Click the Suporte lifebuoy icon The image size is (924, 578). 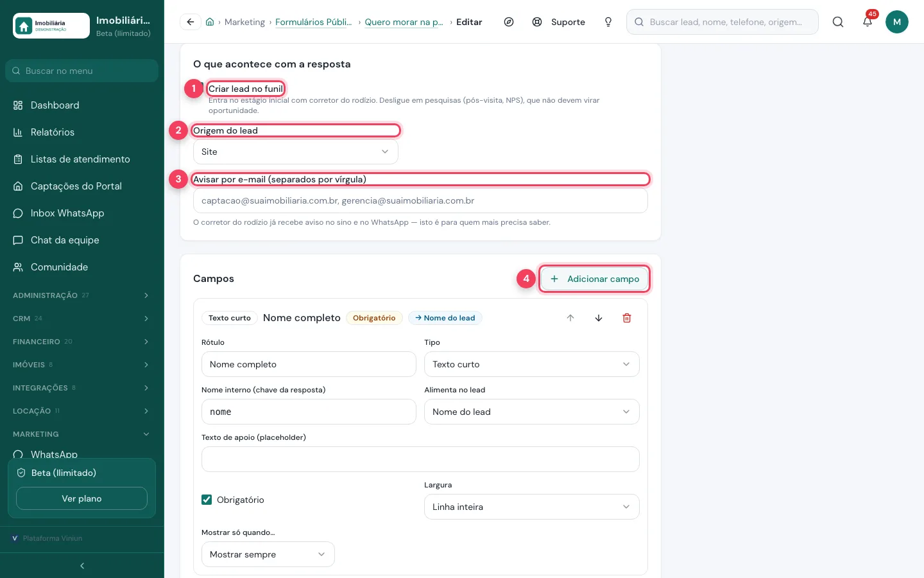click(537, 22)
